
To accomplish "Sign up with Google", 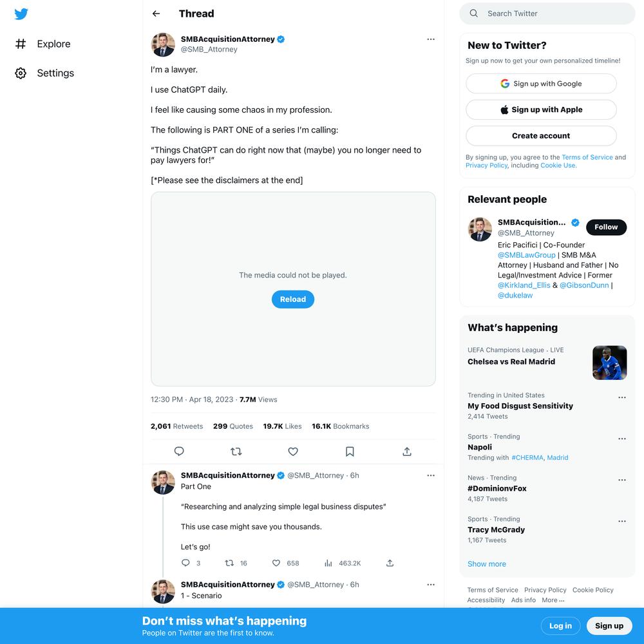I will [541, 84].
